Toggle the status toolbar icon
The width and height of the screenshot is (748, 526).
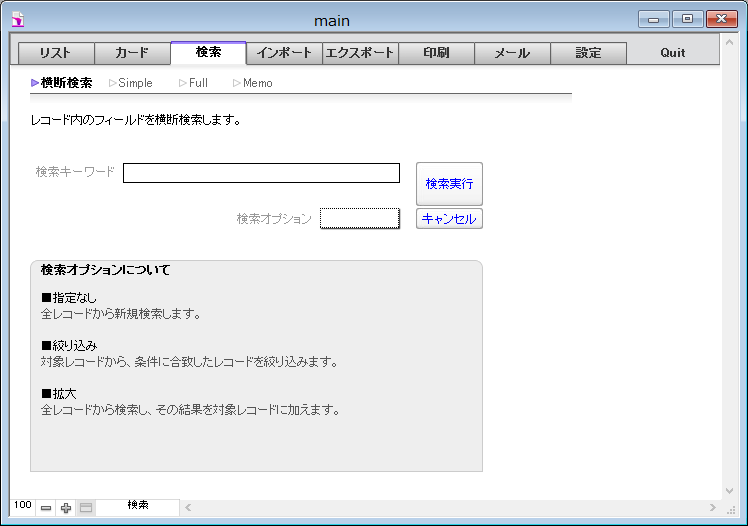point(86,508)
